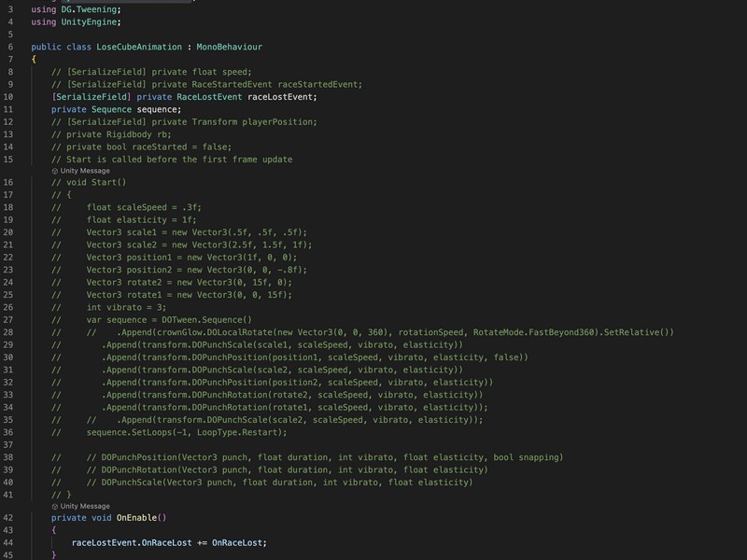This screenshot has height=560, width=747.
Task: Click the opening brace on line 7
Action: (34, 59)
